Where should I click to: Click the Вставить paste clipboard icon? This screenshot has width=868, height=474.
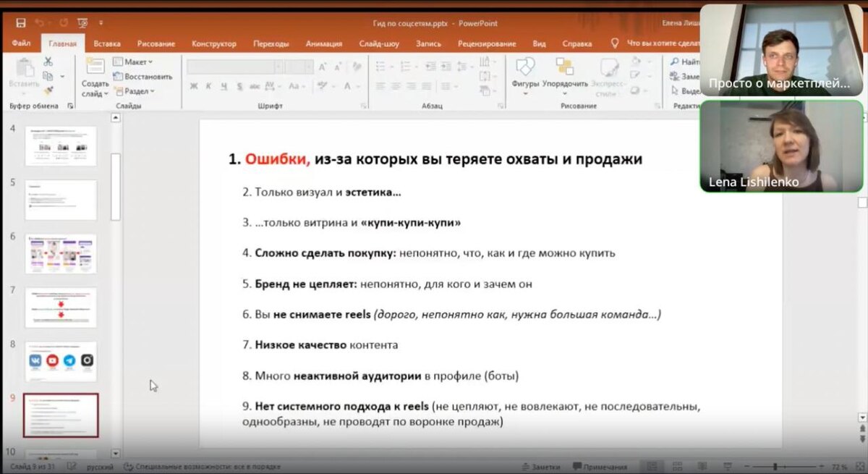pyautogui.click(x=24, y=69)
